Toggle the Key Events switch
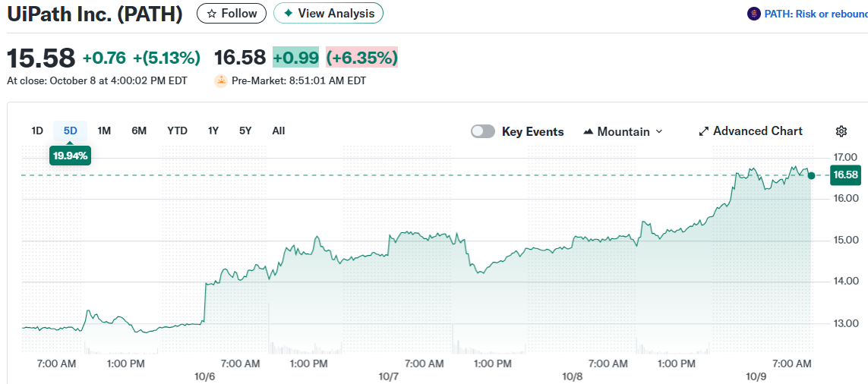 483,131
